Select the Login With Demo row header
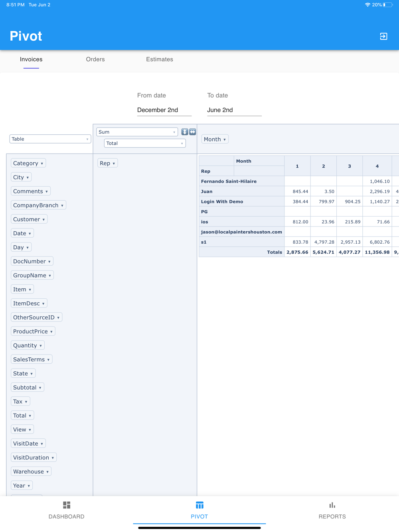 [241, 201]
